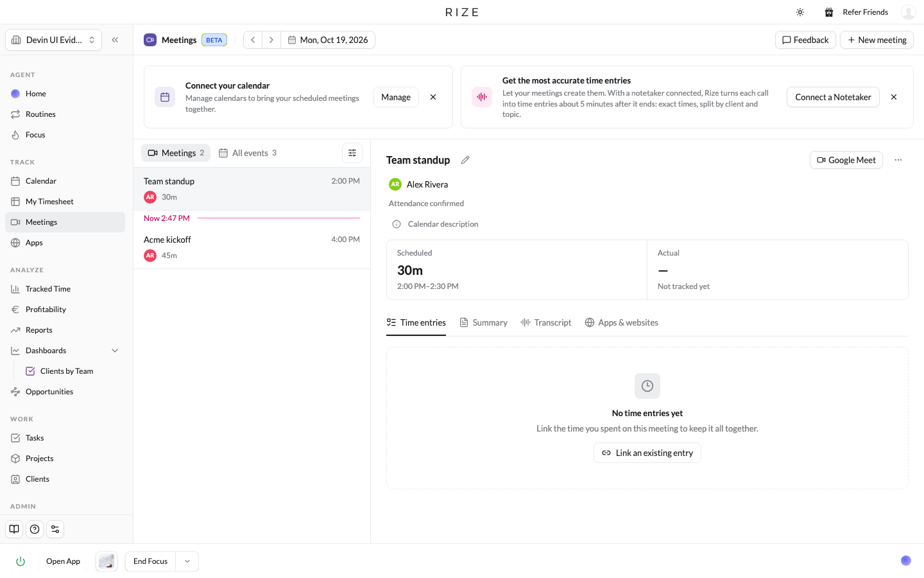The image size is (924, 578).
Task: Open the Apps & websites tab
Action: click(x=622, y=322)
